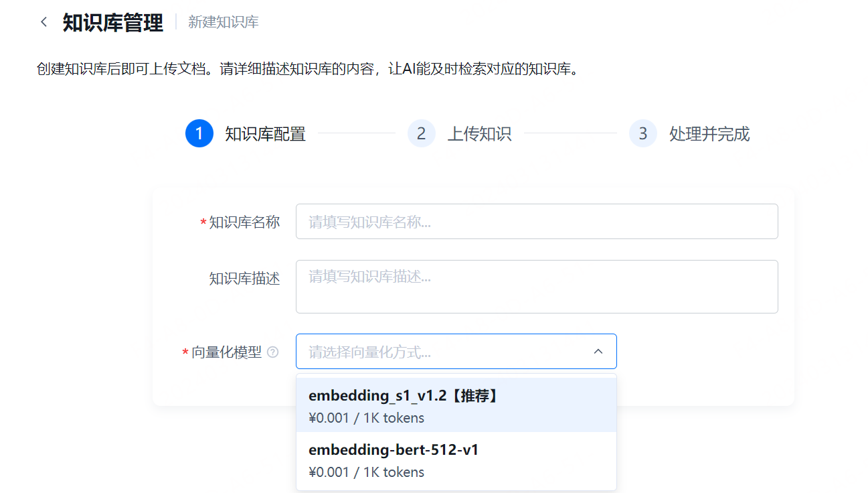
Task: Click the 知识库名称 field label
Action: pos(244,222)
